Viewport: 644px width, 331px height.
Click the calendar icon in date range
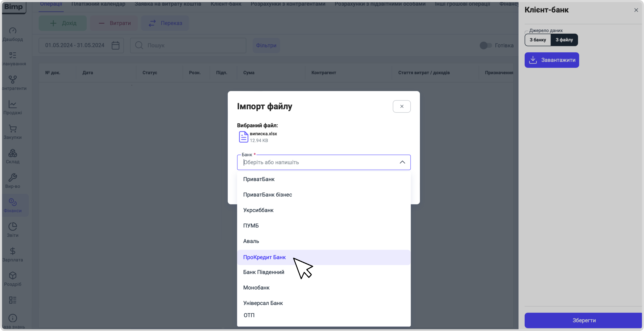pos(115,46)
